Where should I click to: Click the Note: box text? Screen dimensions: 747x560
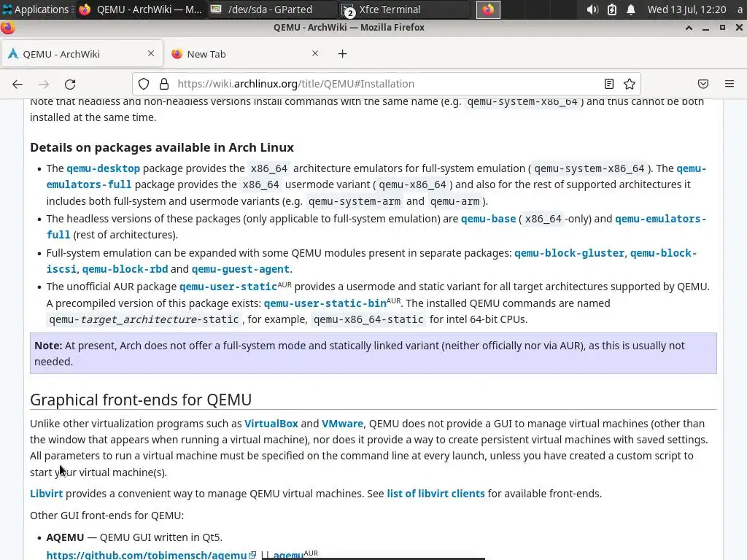(x=373, y=354)
